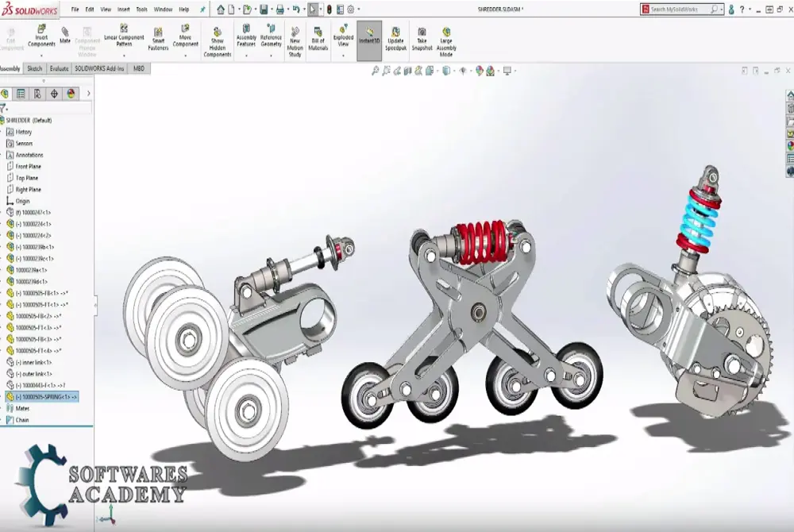The width and height of the screenshot is (794, 532).
Task: Click the Undo icon
Action: click(x=296, y=9)
